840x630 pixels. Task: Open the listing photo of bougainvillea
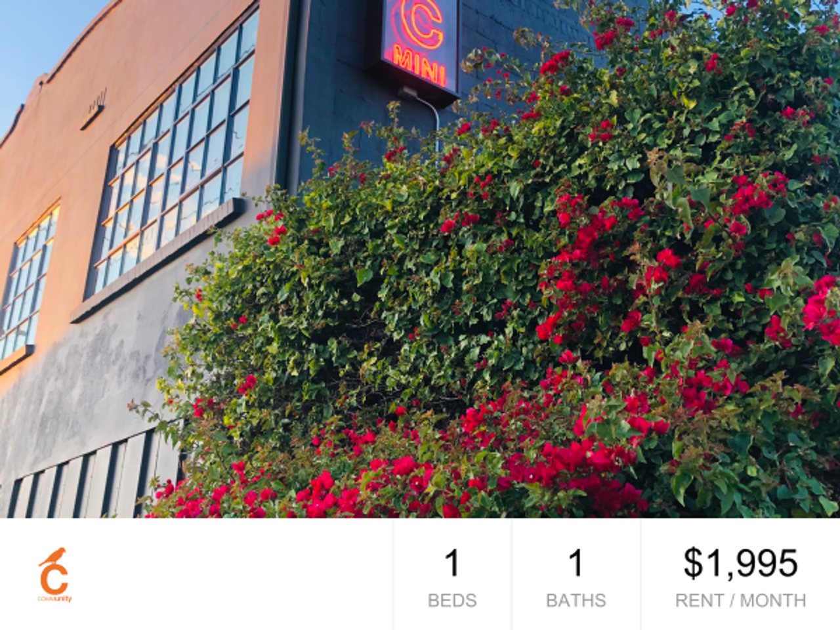tap(420, 259)
